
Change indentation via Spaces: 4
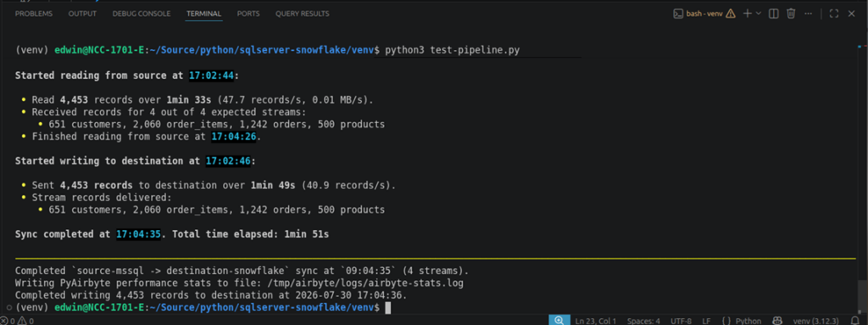[643, 321]
